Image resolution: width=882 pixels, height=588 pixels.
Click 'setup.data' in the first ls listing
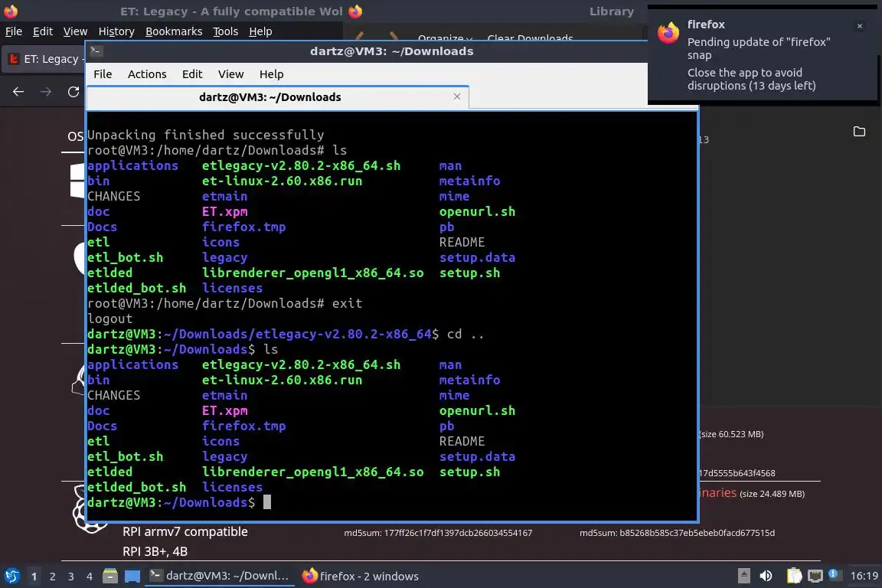click(477, 258)
